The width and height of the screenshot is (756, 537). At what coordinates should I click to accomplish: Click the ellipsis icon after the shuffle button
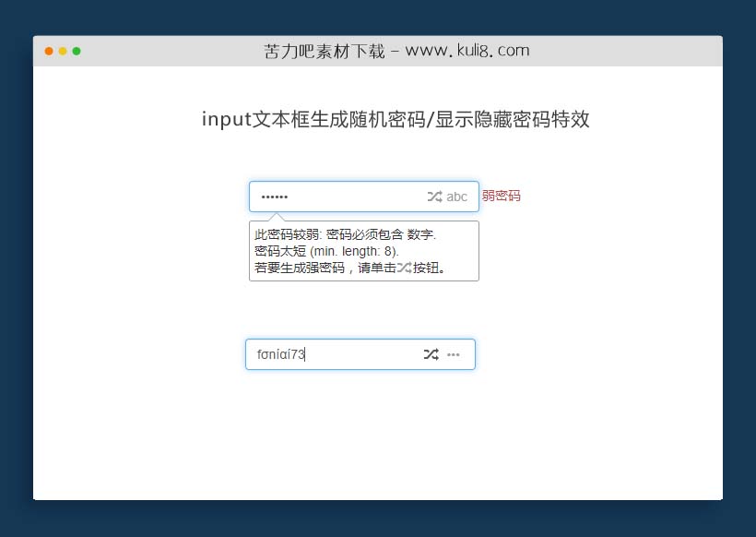click(453, 354)
